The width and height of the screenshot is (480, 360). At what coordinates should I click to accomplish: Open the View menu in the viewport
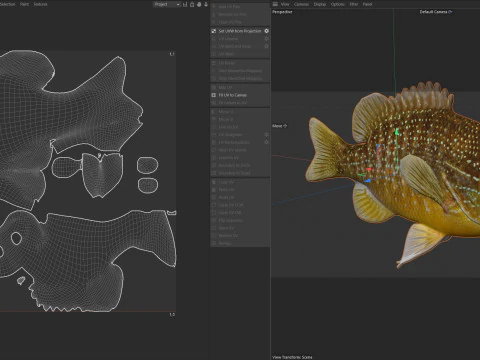coord(285,4)
